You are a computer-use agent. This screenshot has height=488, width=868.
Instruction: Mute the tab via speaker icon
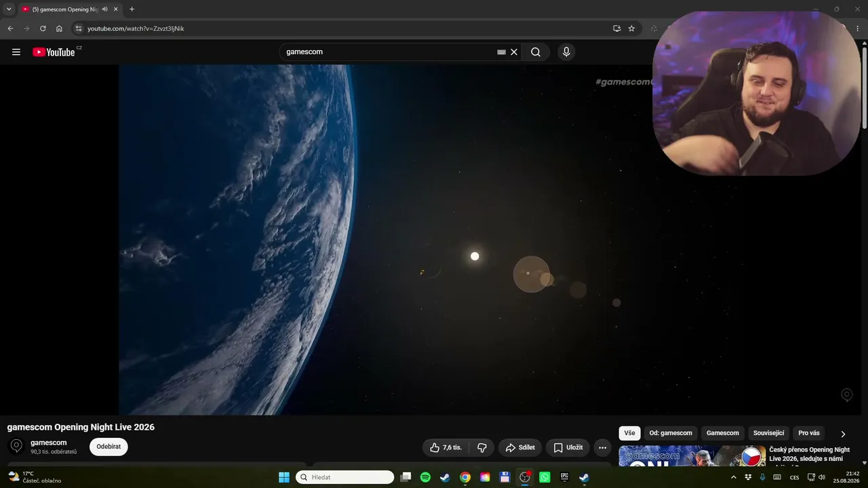tap(104, 9)
